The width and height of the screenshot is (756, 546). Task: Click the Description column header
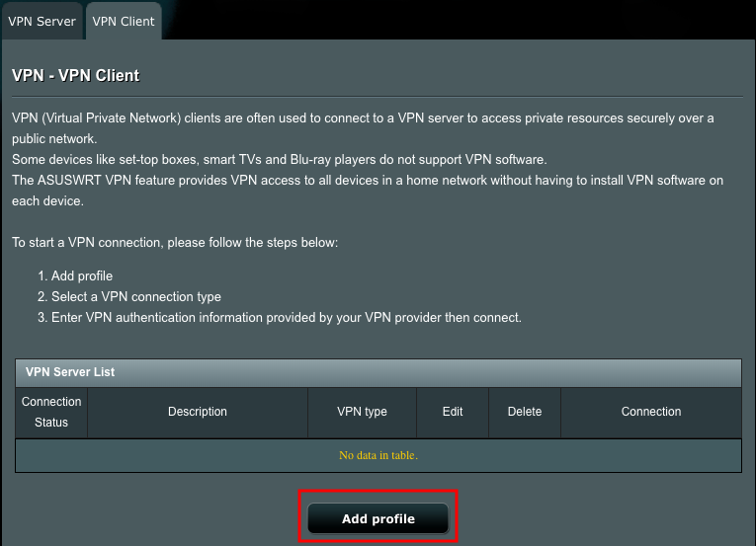pyautogui.click(x=198, y=412)
